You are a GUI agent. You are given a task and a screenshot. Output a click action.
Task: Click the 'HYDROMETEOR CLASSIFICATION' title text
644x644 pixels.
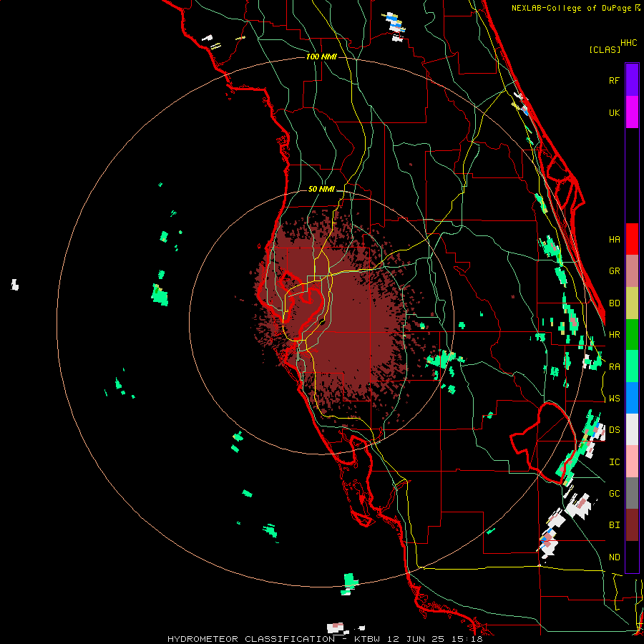(251, 639)
